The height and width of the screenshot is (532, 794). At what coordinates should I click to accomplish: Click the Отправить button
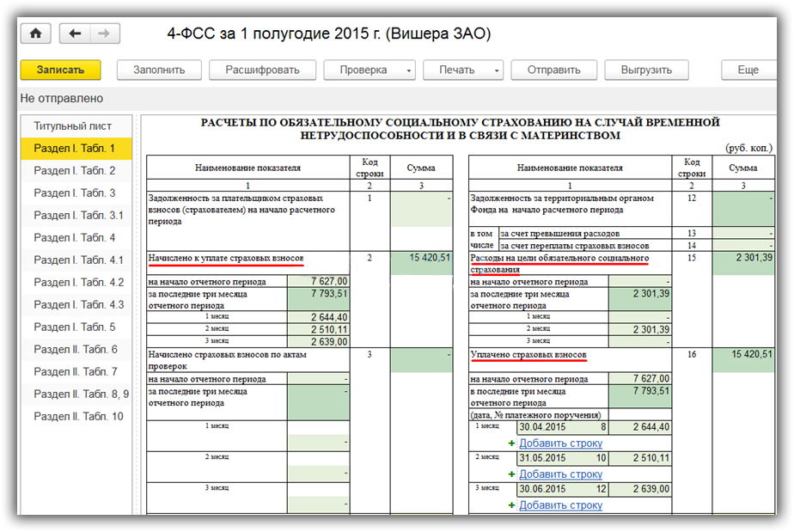click(x=553, y=70)
